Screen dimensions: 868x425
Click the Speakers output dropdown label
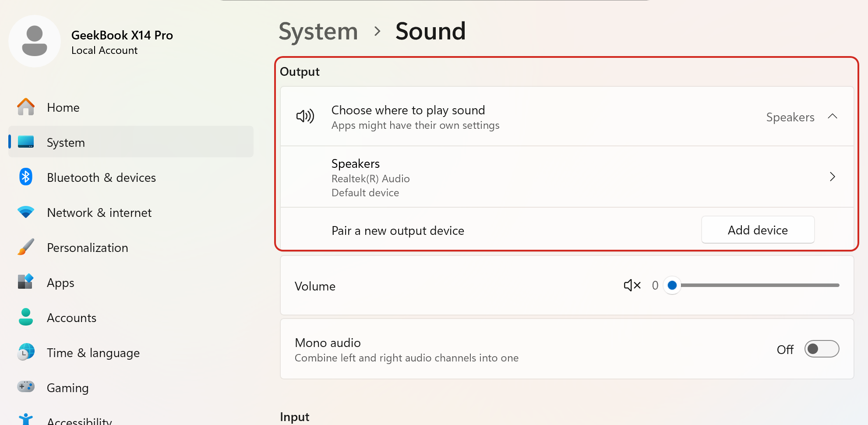click(790, 117)
